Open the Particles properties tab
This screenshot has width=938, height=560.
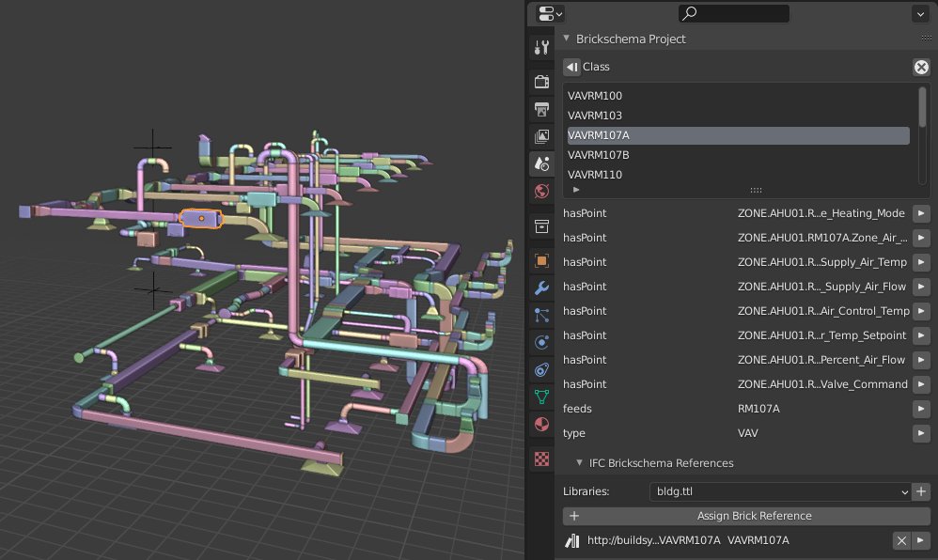click(541, 316)
